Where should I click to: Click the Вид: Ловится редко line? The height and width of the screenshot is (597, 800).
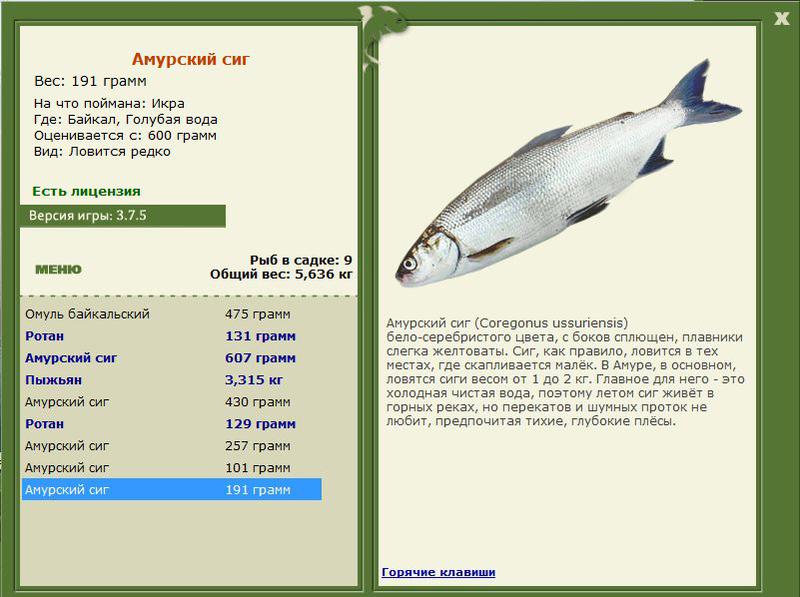click(102, 152)
